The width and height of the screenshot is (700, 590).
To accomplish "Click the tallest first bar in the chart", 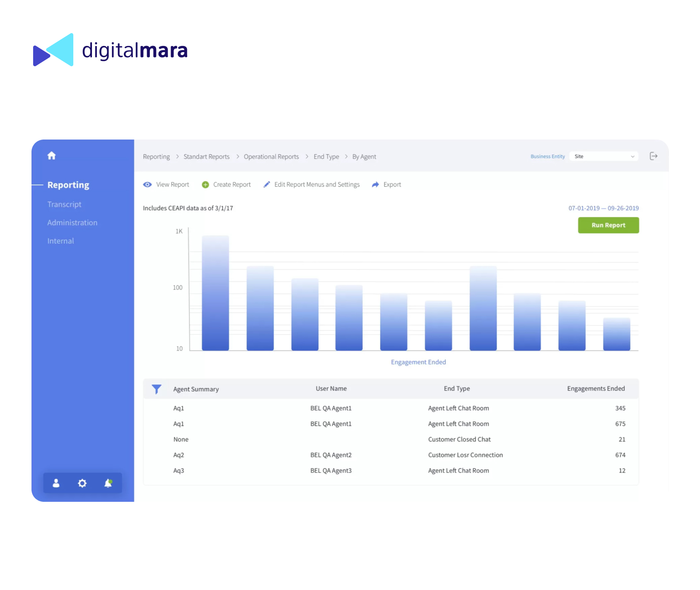I will tap(215, 293).
